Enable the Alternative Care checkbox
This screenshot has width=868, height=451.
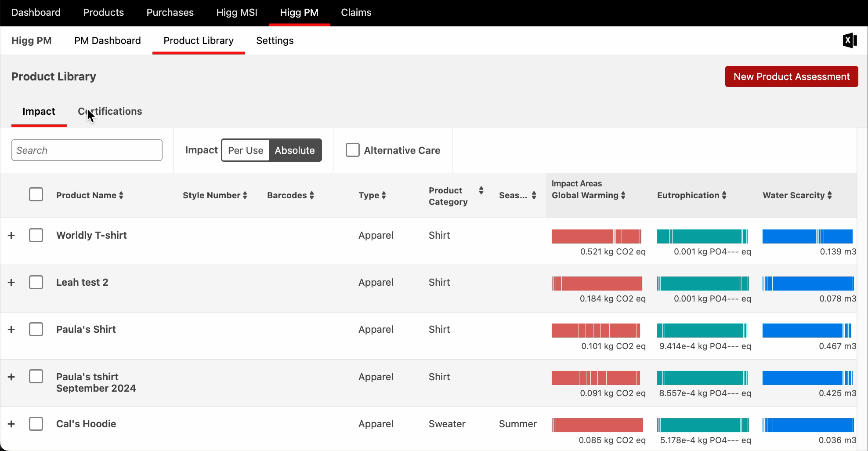(353, 150)
